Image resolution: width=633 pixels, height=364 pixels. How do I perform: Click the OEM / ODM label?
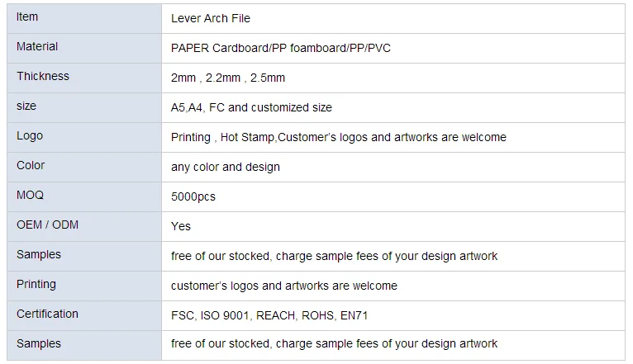point(48,225)
